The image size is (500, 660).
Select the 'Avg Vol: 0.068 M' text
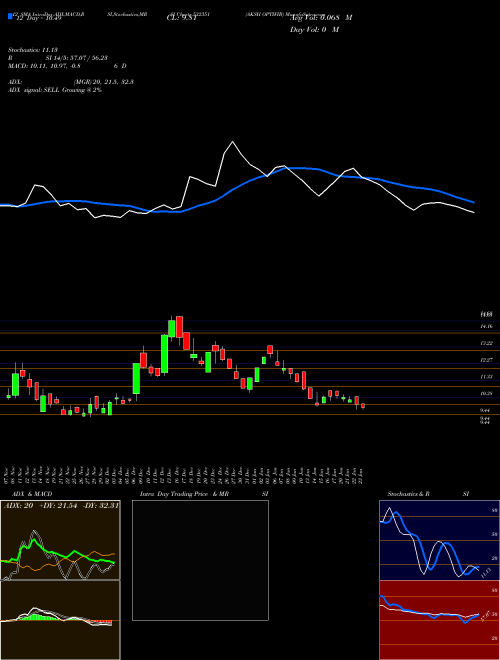(321, 17)
